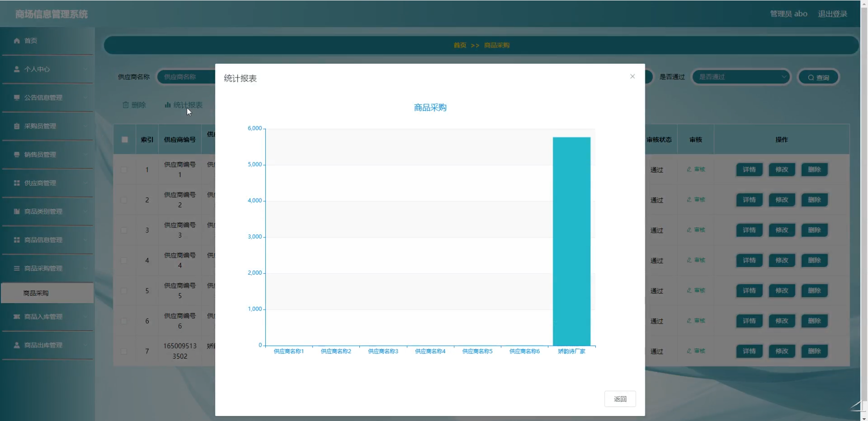Click the 采购员管理 sidebar icon

click(x=17, y=126)
